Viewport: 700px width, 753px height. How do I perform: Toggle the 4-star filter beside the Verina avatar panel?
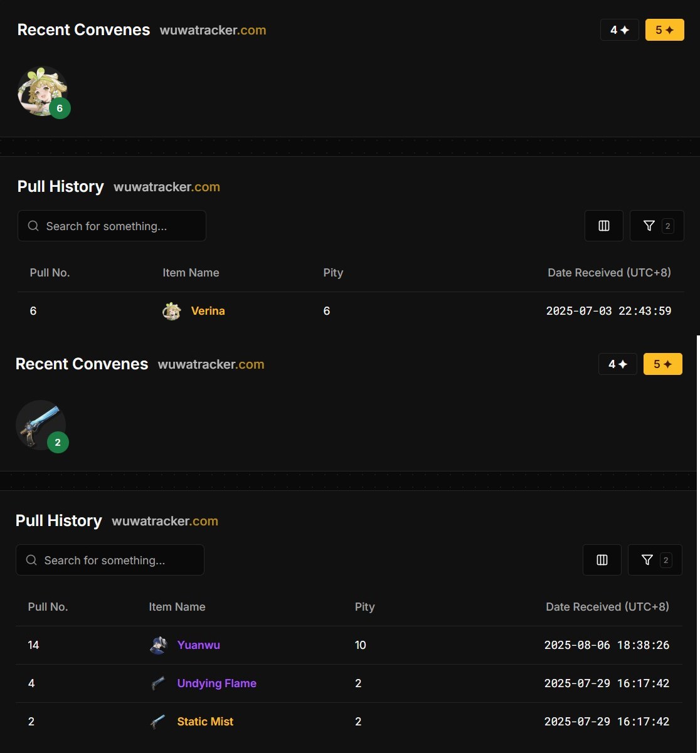coord(619,30)
